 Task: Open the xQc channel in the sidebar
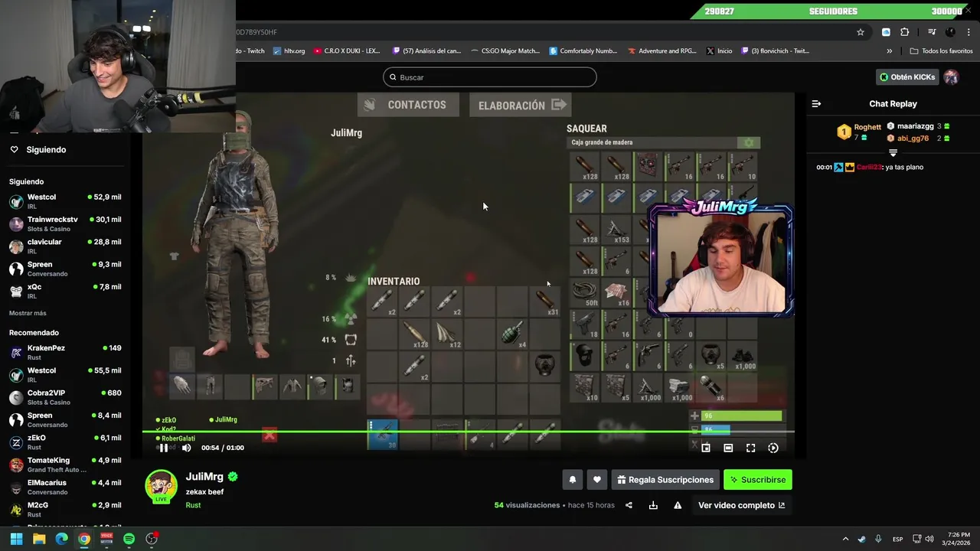[64, 291]
